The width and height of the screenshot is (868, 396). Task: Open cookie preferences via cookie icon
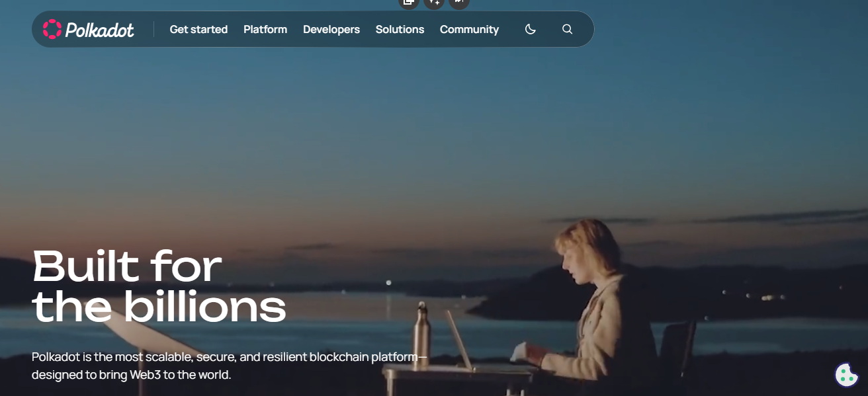(x=846, y=375)
